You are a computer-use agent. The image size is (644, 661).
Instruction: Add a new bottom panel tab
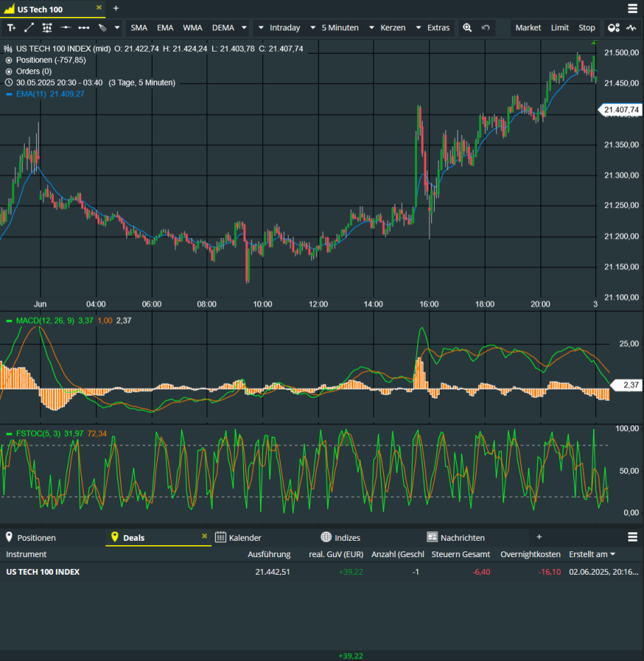[x=539, y=537]
